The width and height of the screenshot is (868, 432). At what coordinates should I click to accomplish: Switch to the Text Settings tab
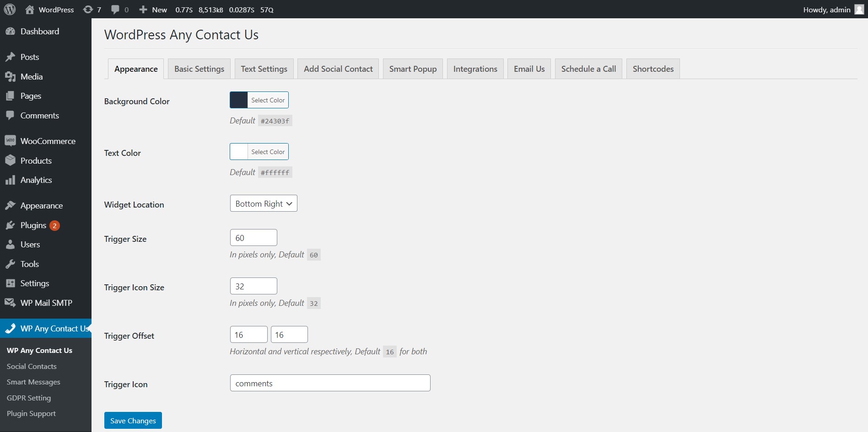point(264,69)
